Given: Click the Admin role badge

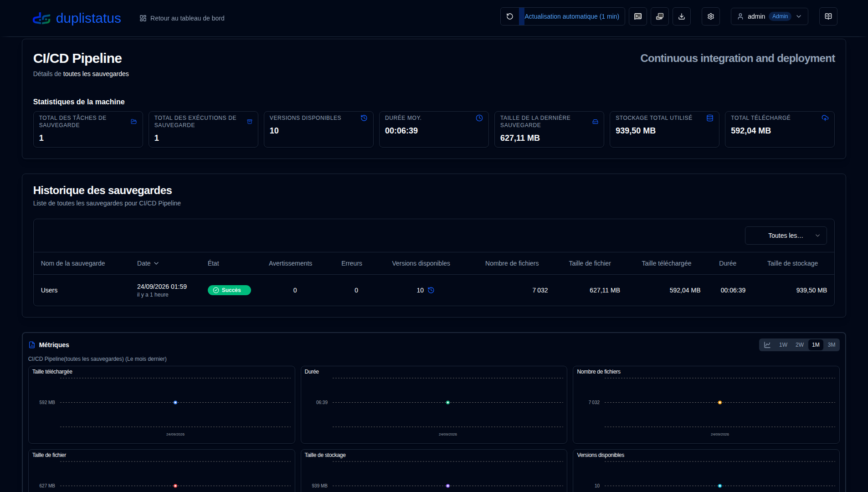Looking at the screenshot, I should pyautogui.click(x=780, y=16).
